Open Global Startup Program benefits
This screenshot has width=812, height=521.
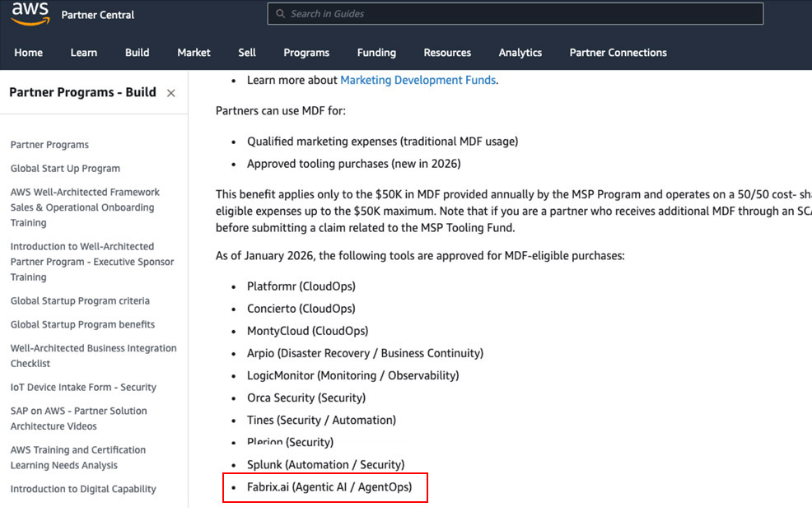(82, 325)
